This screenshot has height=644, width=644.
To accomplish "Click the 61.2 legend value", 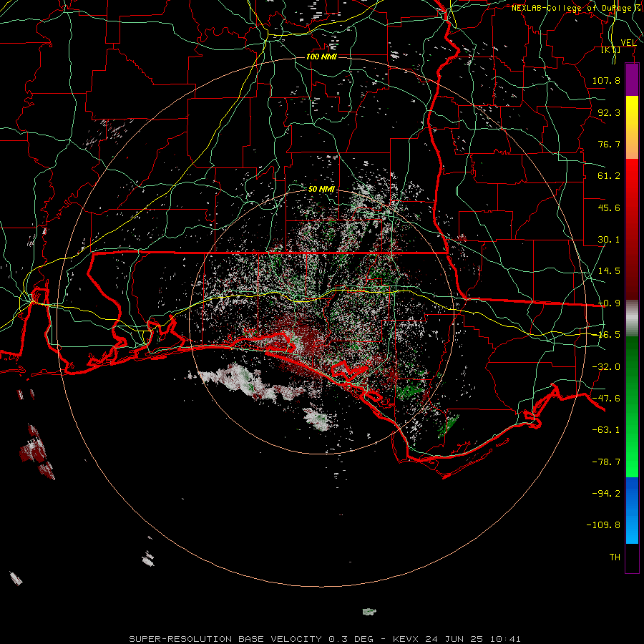I will coord(609,176).
